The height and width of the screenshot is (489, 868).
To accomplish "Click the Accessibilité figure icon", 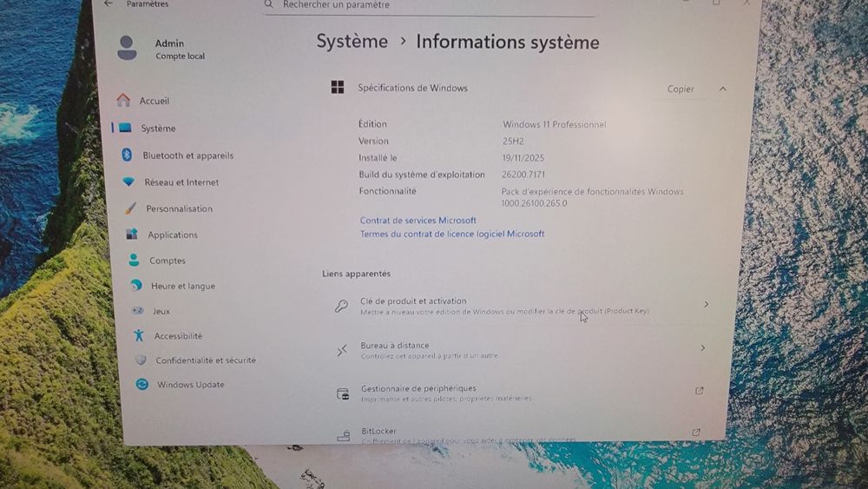I will [x=139, y=335].
